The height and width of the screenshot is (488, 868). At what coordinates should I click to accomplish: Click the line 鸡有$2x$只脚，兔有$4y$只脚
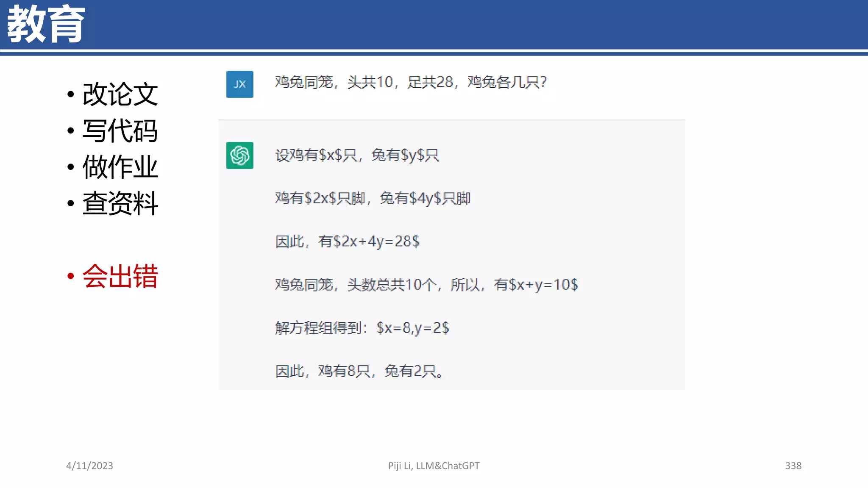tap(373, 198)
